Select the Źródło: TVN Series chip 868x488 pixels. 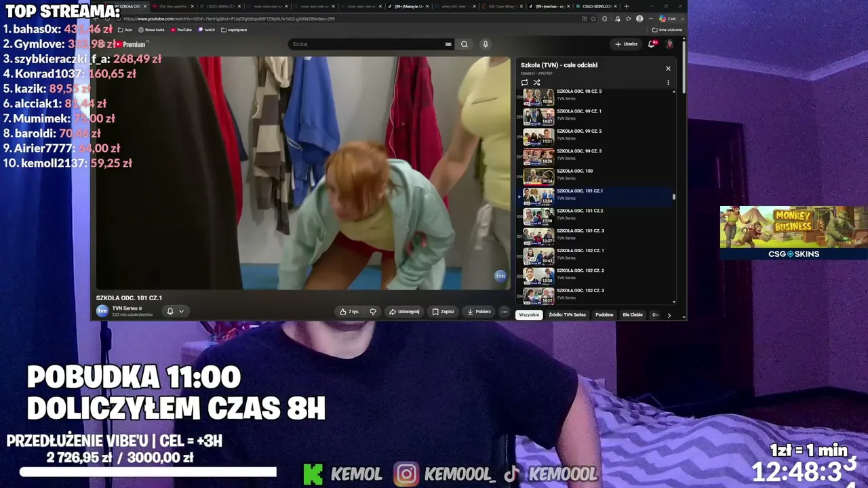pyautogui.click(x=567, y=314)
